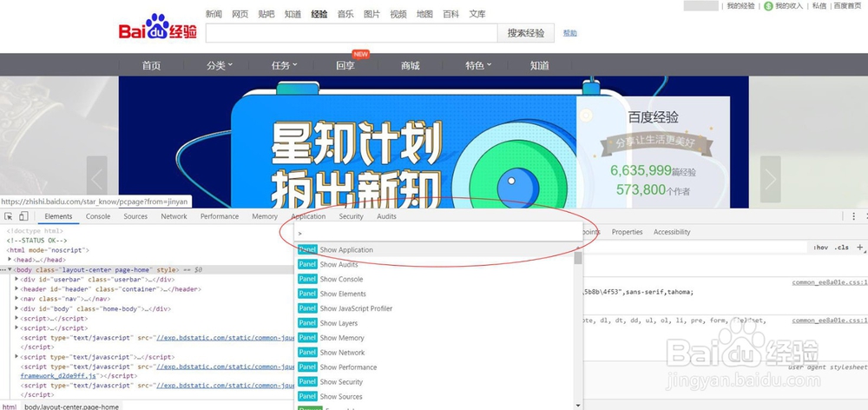This screenshot has width=868, height=410.
Task: Open 商城 in navigation bar
Action: (411, 65)
